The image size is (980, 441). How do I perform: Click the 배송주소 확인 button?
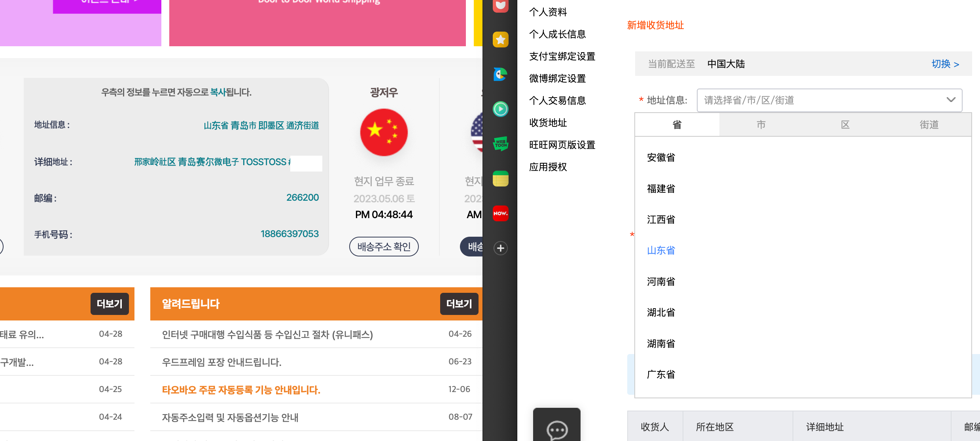[384, 247]
